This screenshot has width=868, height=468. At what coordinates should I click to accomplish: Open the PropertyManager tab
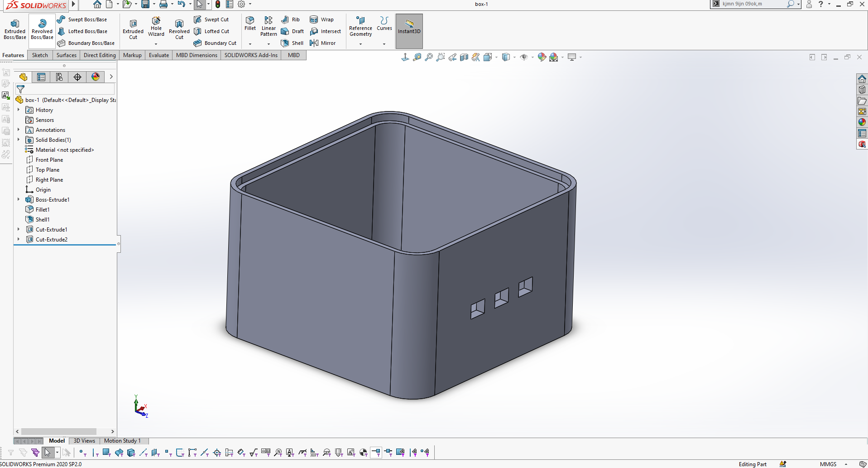point(41,77)
